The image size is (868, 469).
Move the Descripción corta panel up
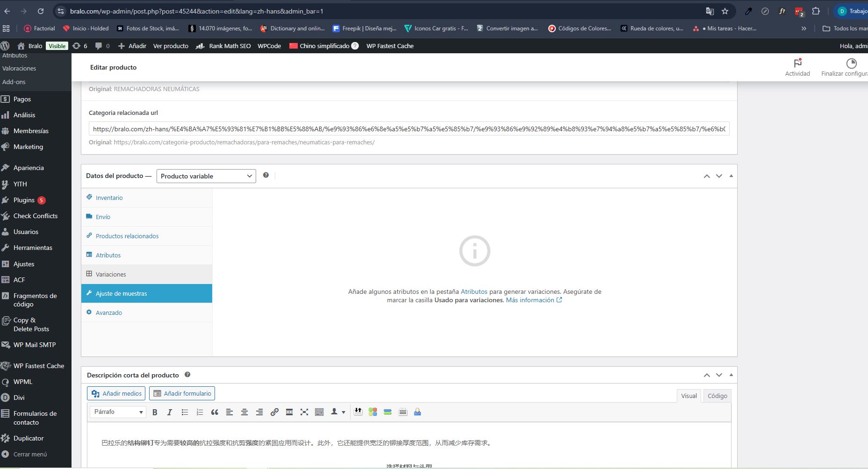pos(707,375)
